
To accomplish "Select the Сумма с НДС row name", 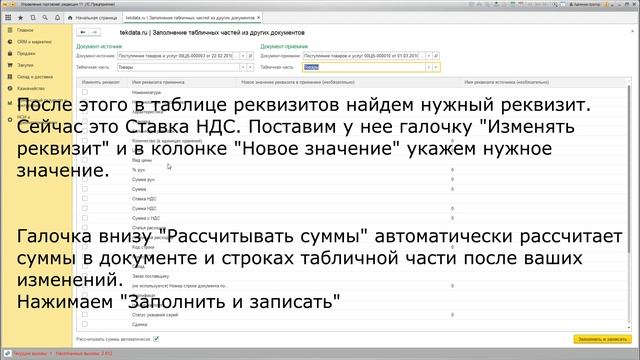I will click(146, 218).
